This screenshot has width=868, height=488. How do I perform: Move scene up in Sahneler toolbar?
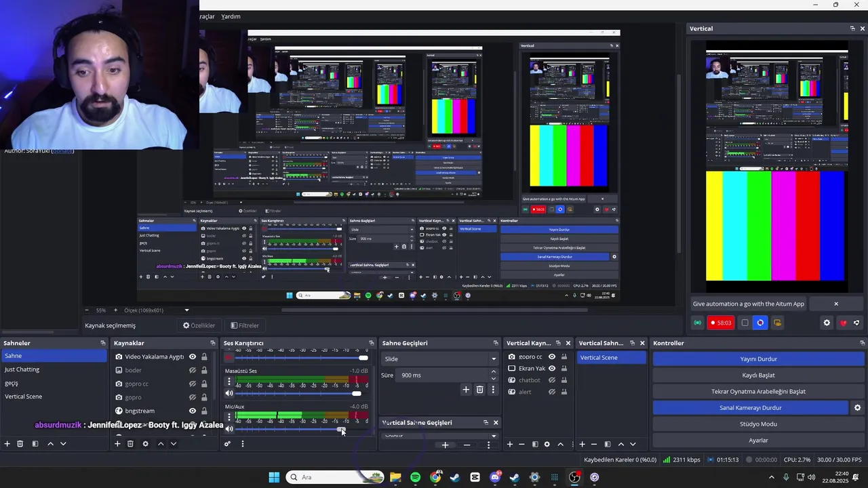[x=50, y=444]
